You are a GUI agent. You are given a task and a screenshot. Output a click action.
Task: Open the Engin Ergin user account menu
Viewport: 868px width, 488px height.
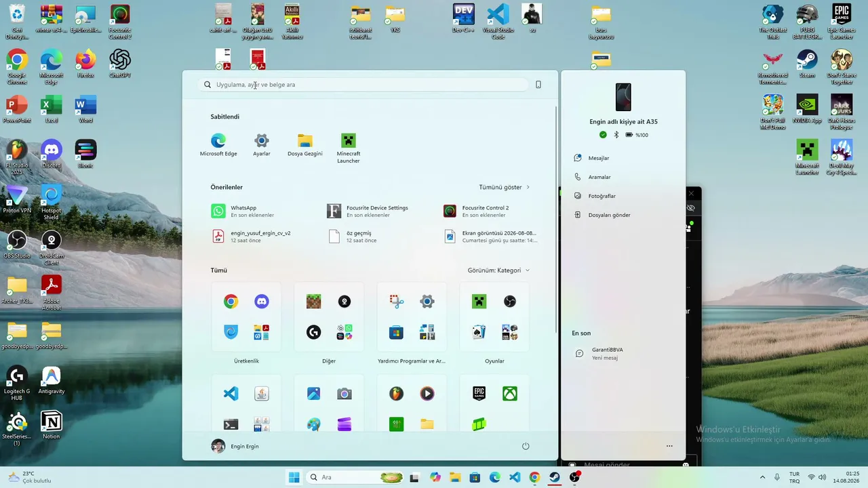[x=235, y=446]
